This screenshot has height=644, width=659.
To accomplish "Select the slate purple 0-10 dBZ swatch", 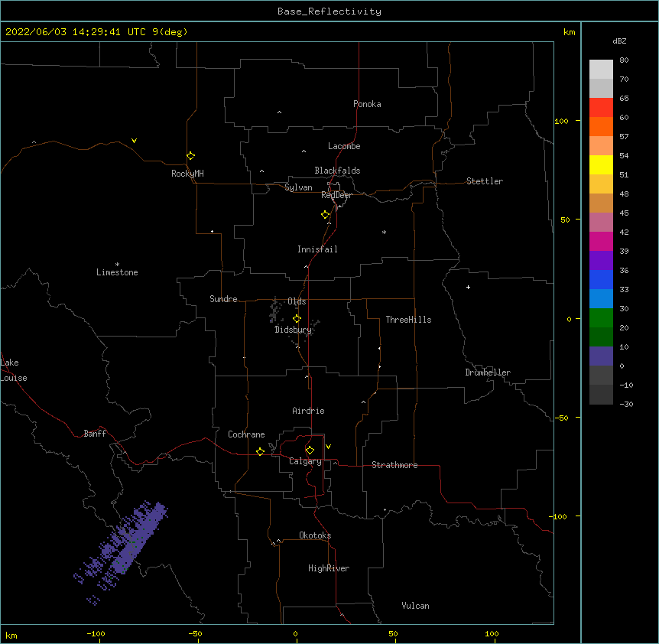I will [601, 356].
